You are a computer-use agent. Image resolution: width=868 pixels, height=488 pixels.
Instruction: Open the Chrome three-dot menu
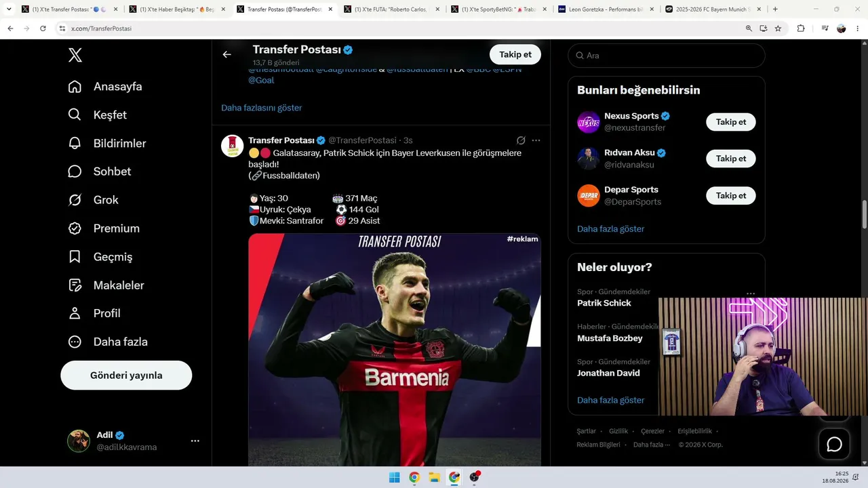[x=859, y=28]
